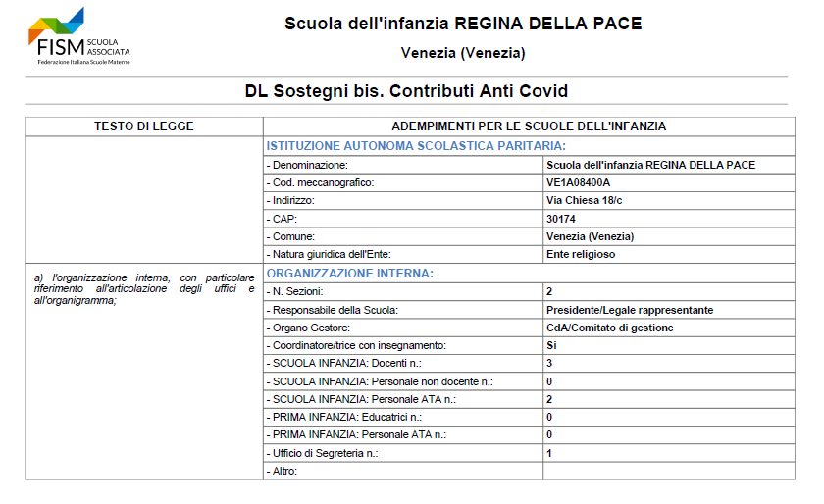
Task: Select the N. Sezioni value '2'
Action: point(549,291)
